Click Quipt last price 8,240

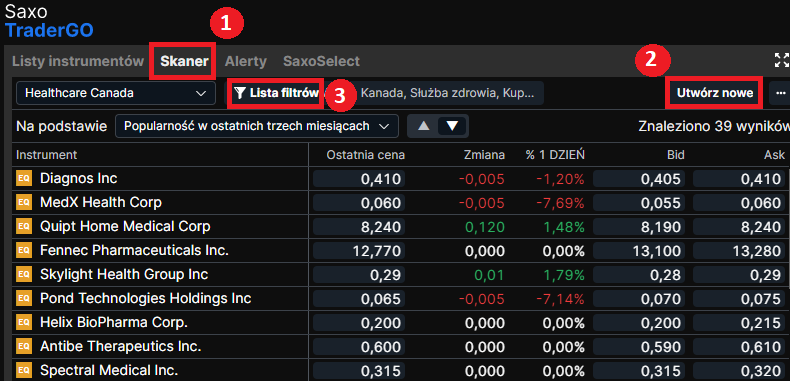coord(359,227)
